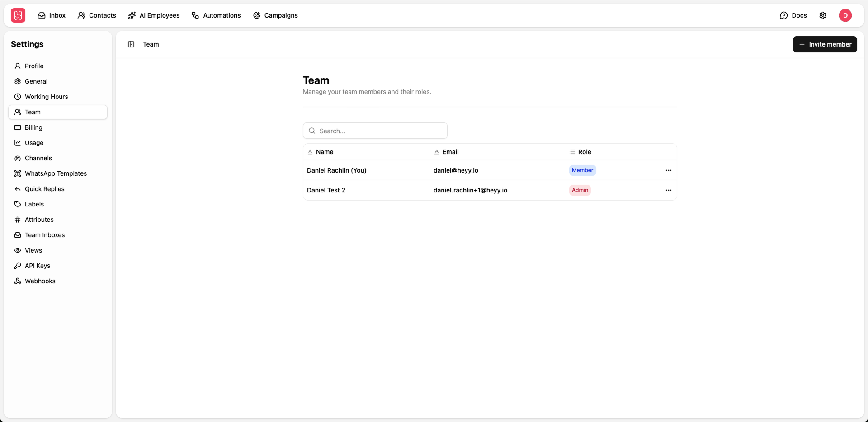Open actions menu for Daniel Rachlin

(669, 170)
